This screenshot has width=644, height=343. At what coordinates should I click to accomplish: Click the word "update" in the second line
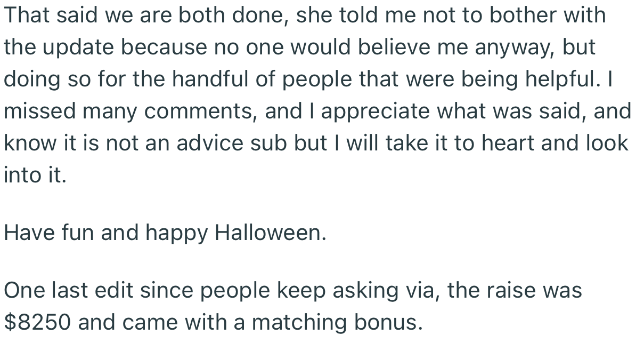click(78, 47)
